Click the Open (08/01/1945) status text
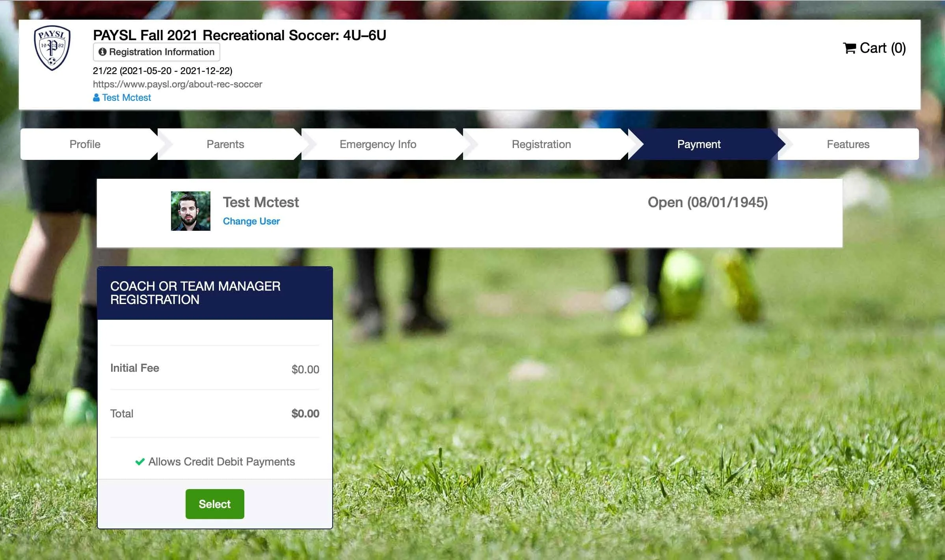This screenshot has height=560, width=945. click(x=708, y=202)
